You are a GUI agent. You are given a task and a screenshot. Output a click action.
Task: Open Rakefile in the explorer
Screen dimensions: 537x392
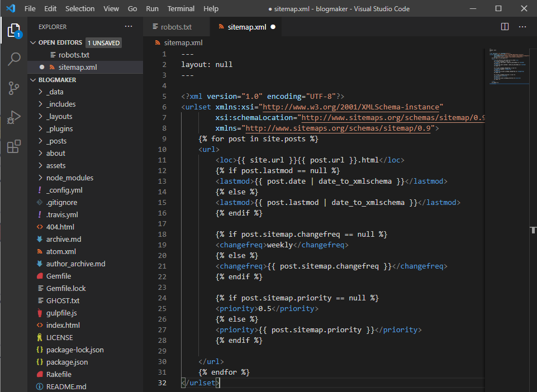point(59,374)
